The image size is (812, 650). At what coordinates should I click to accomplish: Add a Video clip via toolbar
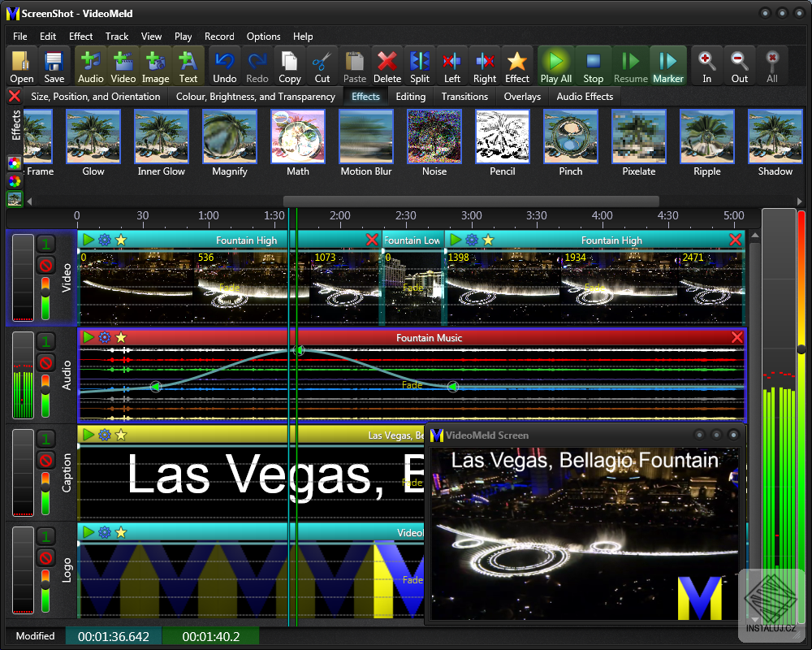click(123, 66)
